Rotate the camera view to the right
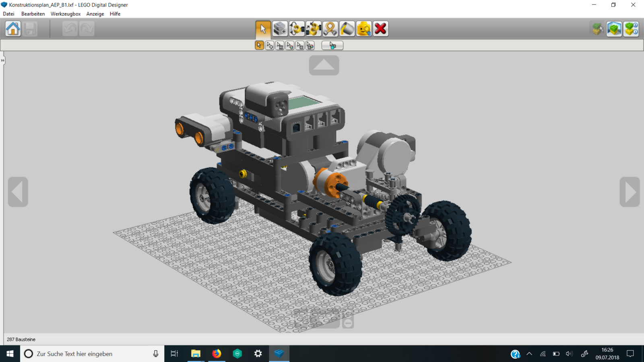 click(x=630, y=192)
